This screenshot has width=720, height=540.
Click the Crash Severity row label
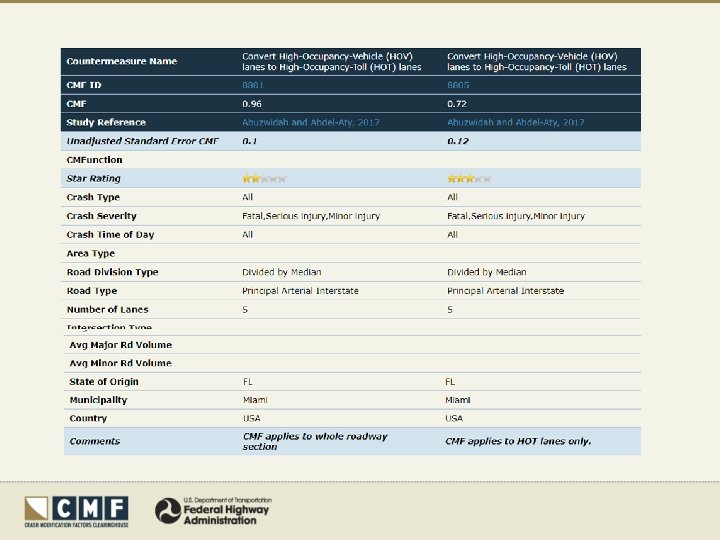(101, 216)
